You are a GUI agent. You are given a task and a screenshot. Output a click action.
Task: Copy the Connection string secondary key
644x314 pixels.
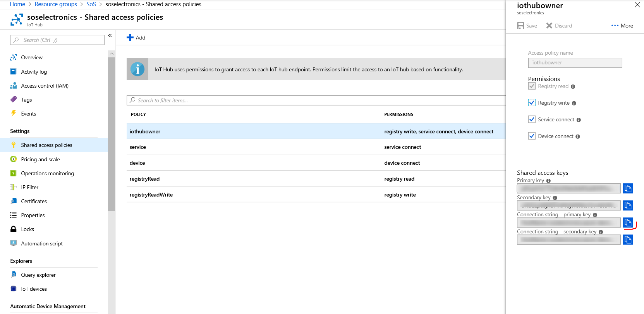point(628,240)
